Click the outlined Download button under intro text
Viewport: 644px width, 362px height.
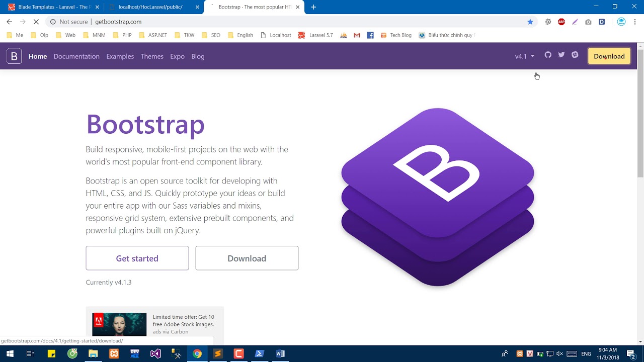click(247, 258)
